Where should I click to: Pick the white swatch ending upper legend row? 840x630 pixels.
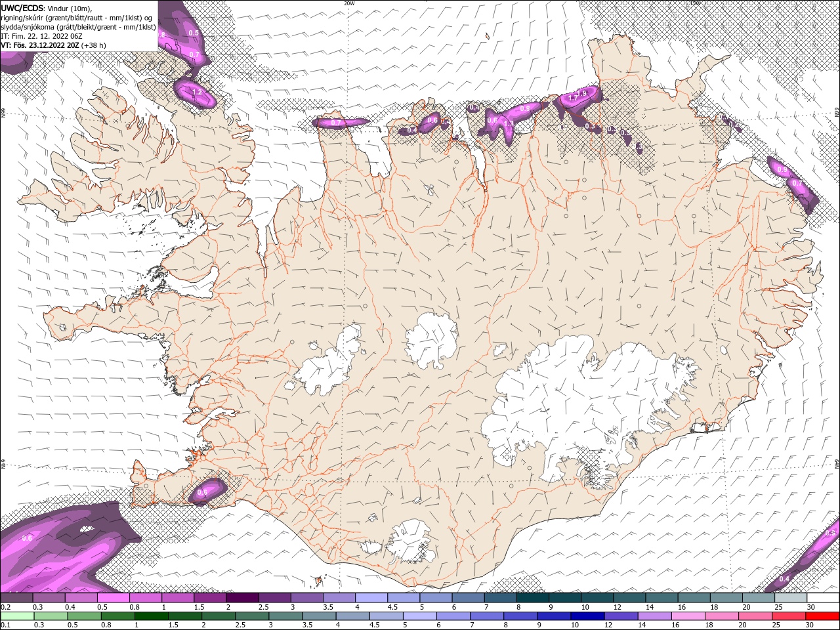[822, 598]
